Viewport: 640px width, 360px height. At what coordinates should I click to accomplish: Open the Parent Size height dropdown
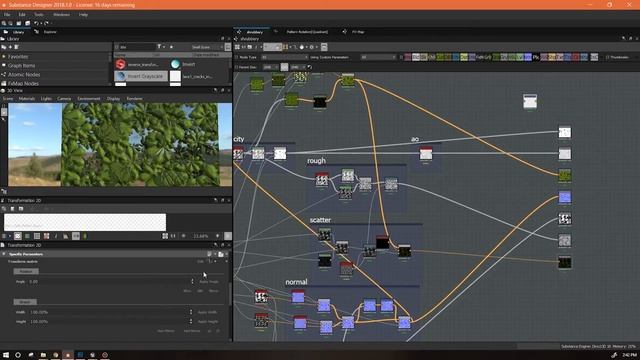pos(297,67)
